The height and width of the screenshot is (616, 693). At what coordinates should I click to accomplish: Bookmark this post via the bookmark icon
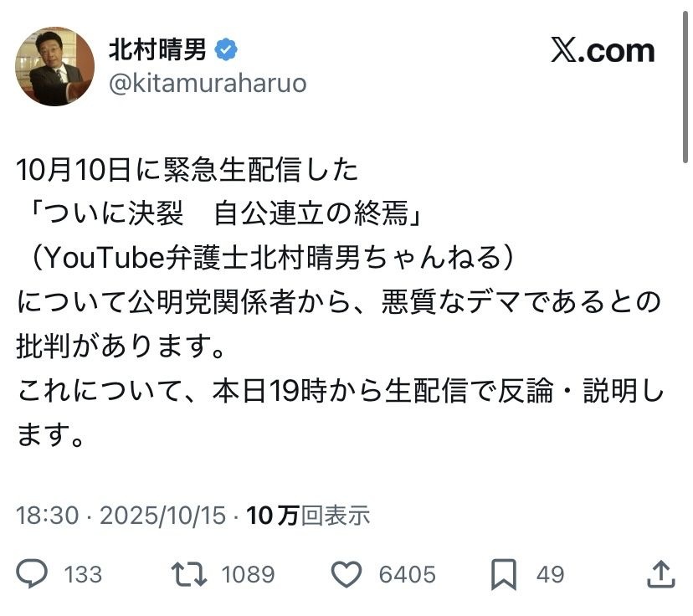(x=503, y=574)
